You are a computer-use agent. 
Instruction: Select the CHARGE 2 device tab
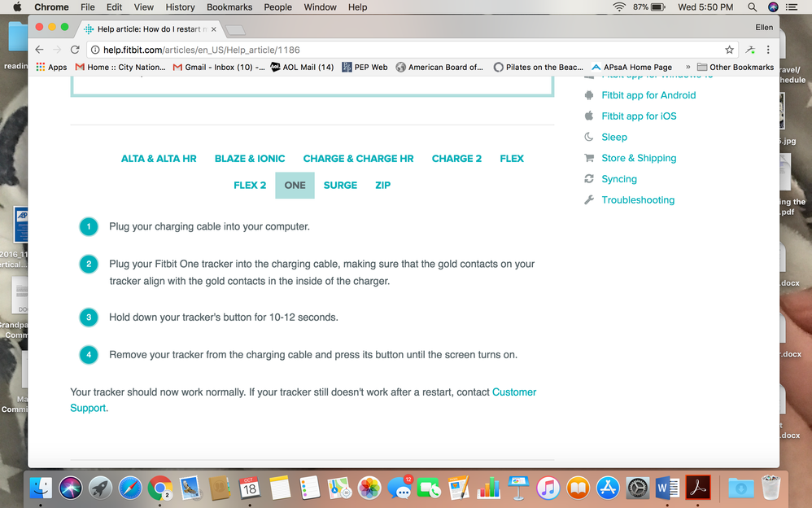(x=456, y=159)
